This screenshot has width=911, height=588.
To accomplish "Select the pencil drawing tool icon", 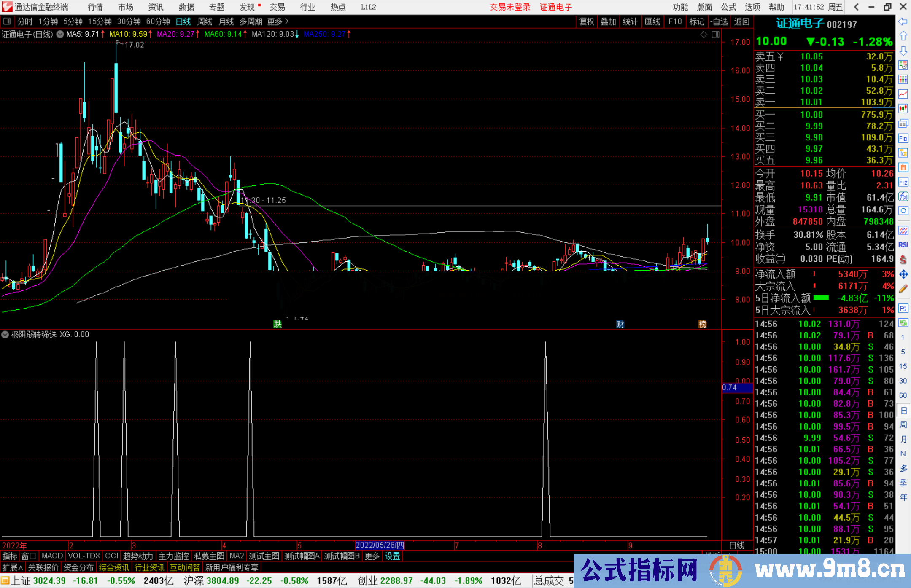I will point(903,289).
